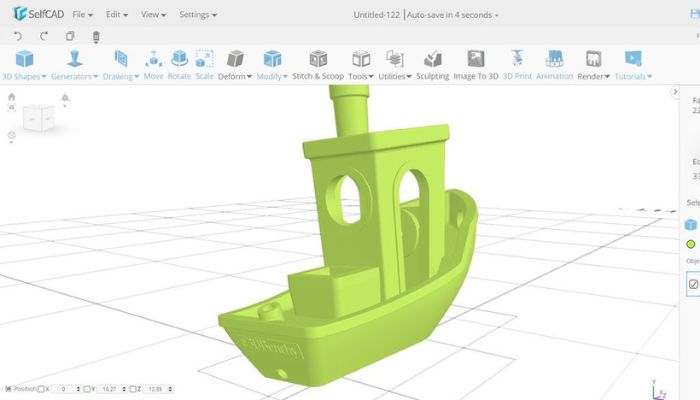Click the SelfCAD logo

39,14
